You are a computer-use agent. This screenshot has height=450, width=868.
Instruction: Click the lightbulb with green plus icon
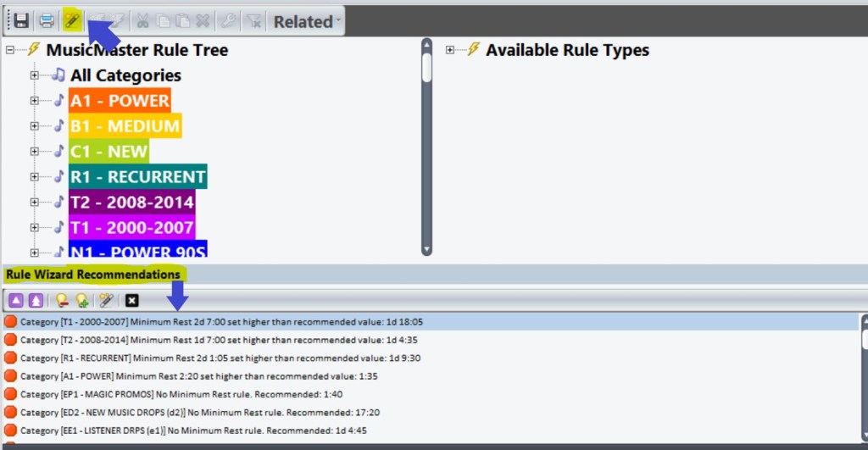(81, 300)
